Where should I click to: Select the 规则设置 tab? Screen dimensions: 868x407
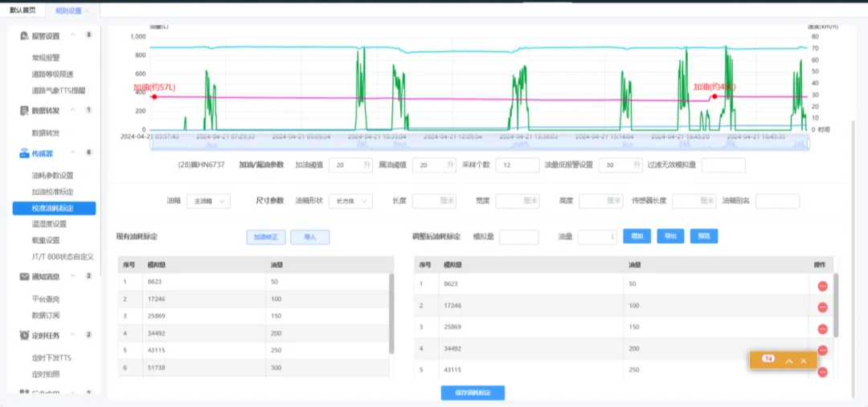tap(68, 10)
